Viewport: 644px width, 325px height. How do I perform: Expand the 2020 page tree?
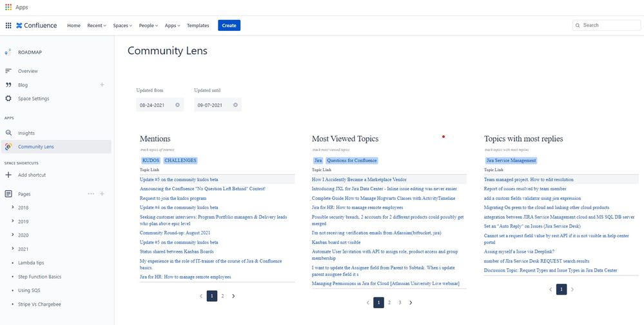(x=13, y=235)
